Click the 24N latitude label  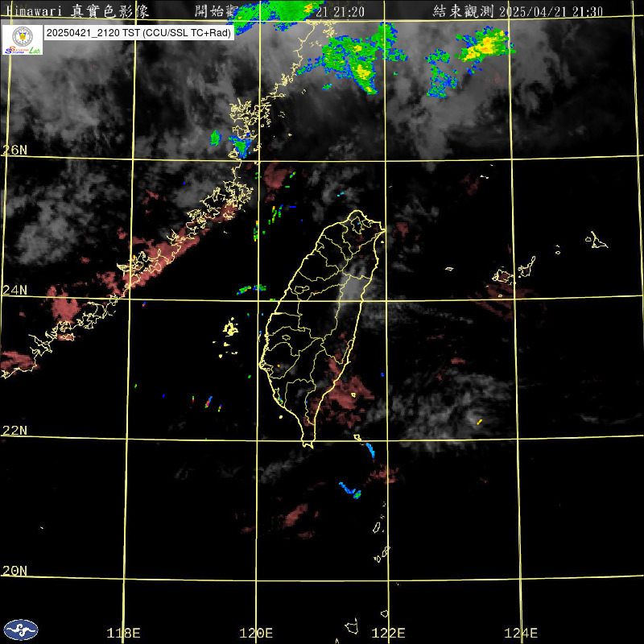click(x=15, y=291)
